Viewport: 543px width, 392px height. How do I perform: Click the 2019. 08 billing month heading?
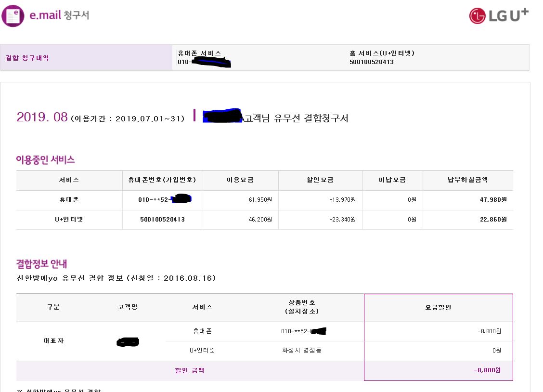(x=42, y=117)
